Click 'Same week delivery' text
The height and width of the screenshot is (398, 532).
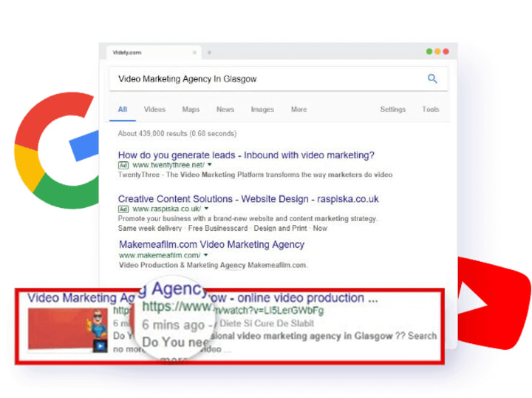tap(150, 228)
